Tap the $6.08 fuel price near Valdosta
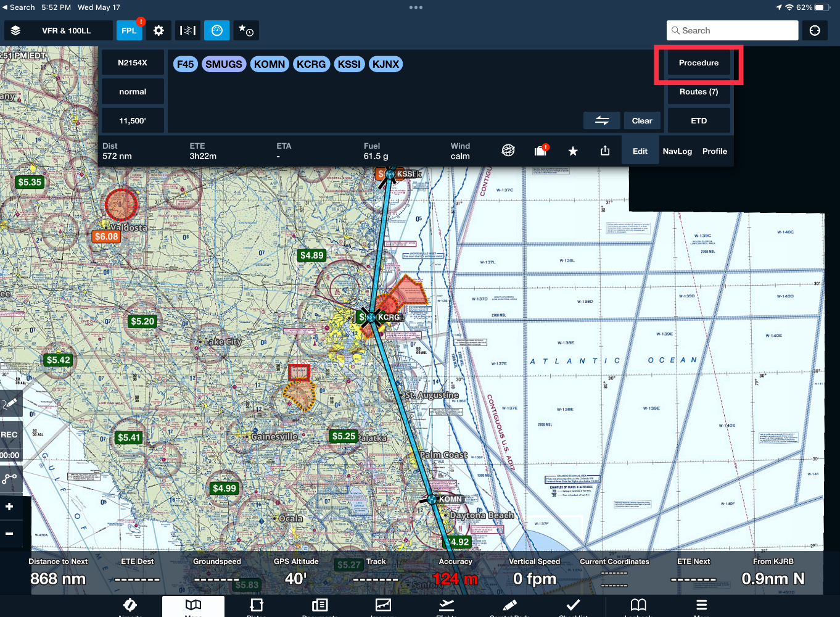This screenshot has width=840, height=617. (x=106, y=236)
